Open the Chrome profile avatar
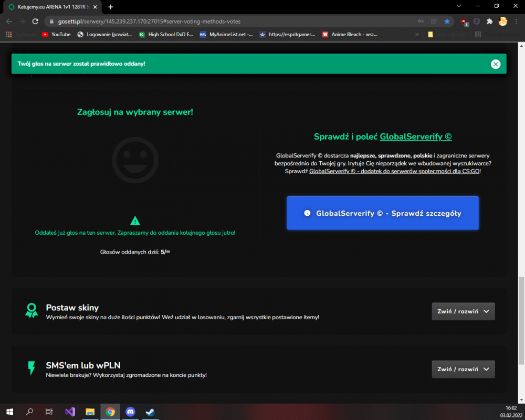Viewport: 525px width, 420px height. point(502,22)
